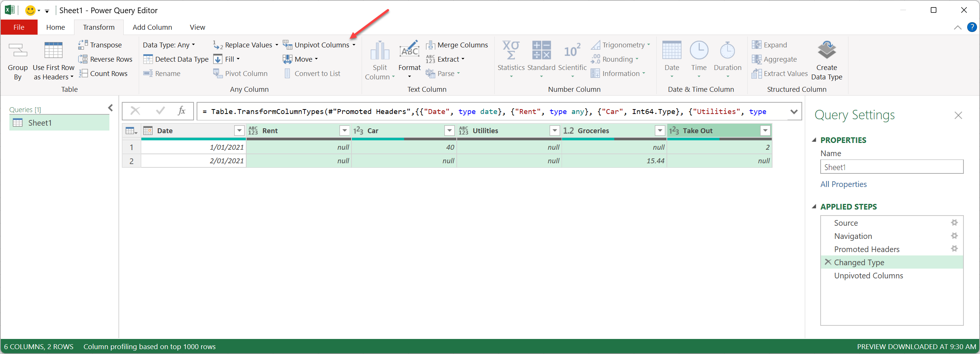
Task: Click the Statistics icon
Action: point(511,50)
